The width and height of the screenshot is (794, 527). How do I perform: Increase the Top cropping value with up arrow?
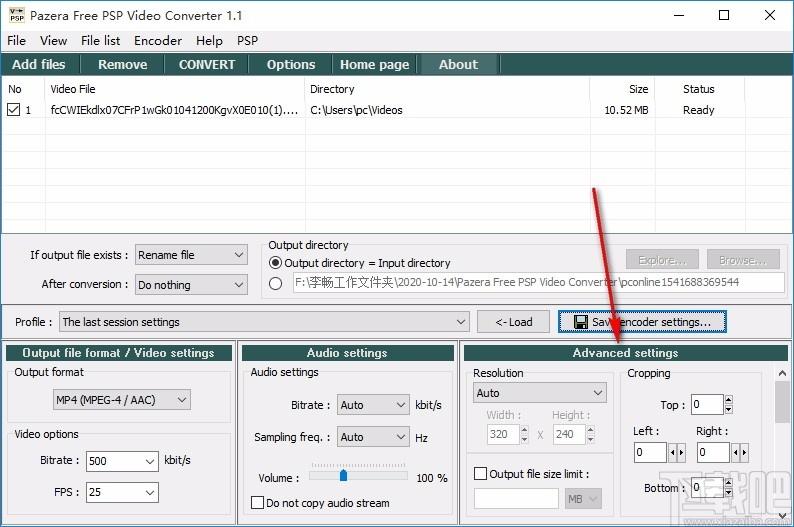[x=728, y=400]
